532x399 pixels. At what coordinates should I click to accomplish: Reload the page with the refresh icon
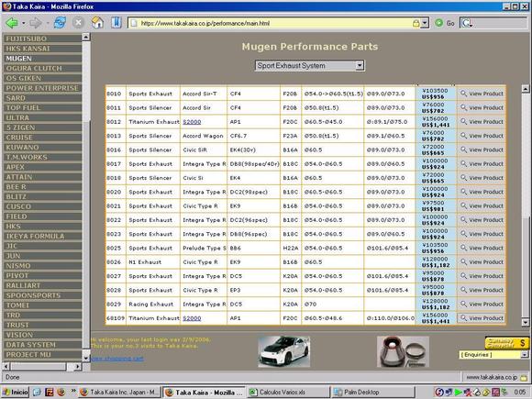coord(60,23)
